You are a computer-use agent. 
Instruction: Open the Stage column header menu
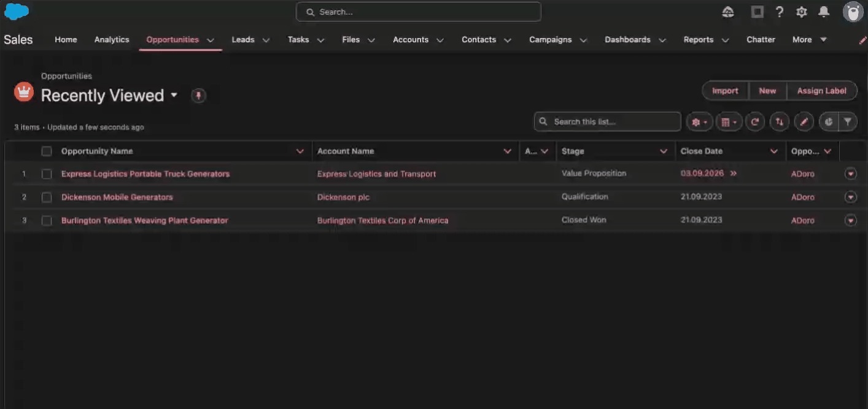tap(664, 151)
